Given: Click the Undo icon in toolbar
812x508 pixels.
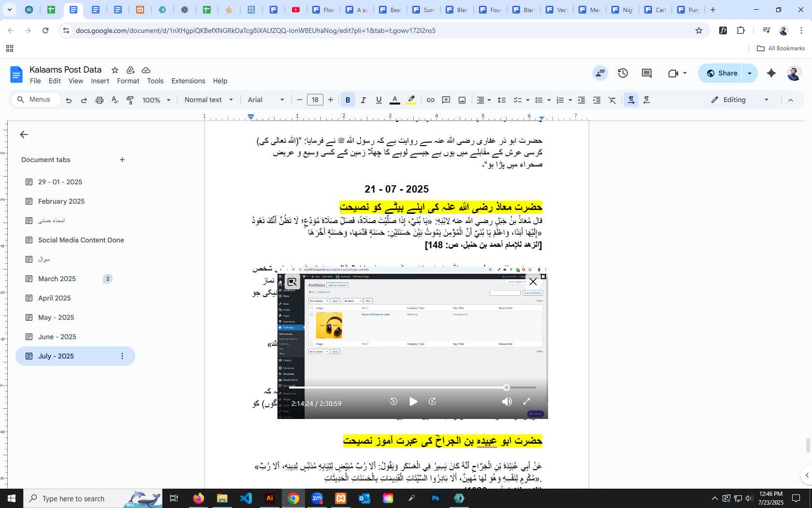Looking at the screenshot, I should pos(69,100).
